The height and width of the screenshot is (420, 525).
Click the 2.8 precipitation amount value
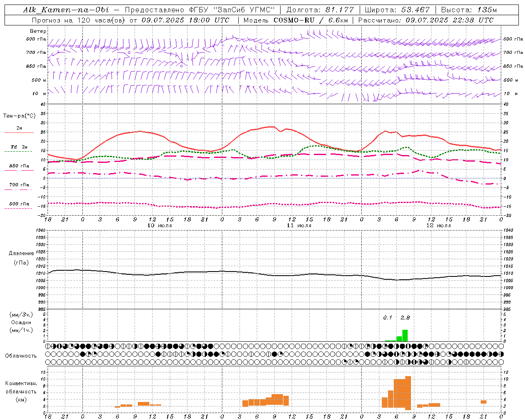(x=405, y=318)
